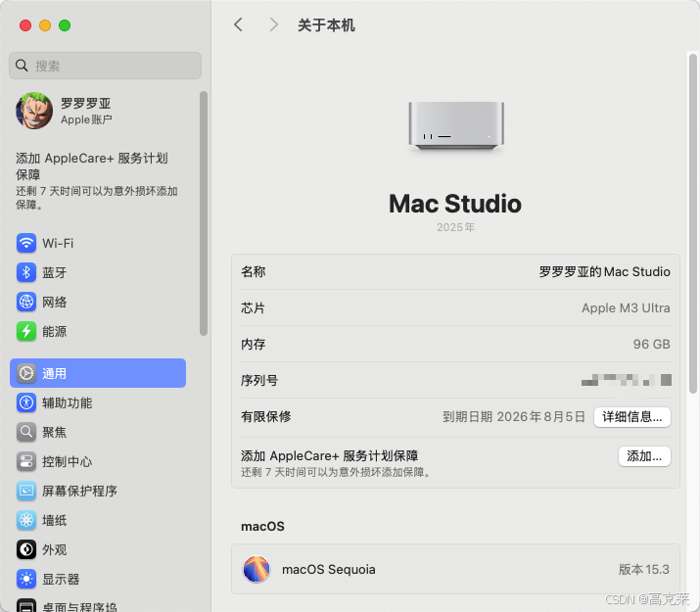This screenshot has height=612, width=700.
Task: Click the 添加... AppleCare button
Action: pos(644,456)
